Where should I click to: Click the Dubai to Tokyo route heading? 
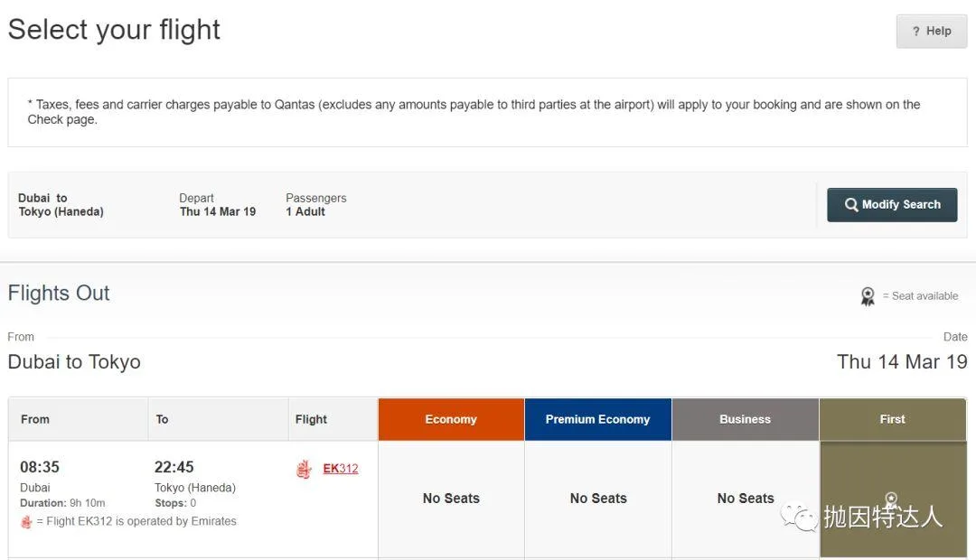pos(74,362)
